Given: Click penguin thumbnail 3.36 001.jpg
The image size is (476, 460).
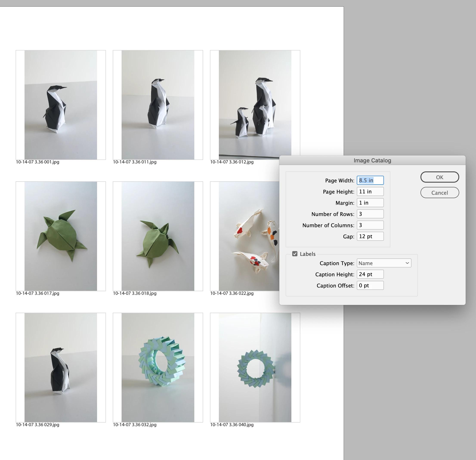Looking at the screenshot, I should click(60, 105).
